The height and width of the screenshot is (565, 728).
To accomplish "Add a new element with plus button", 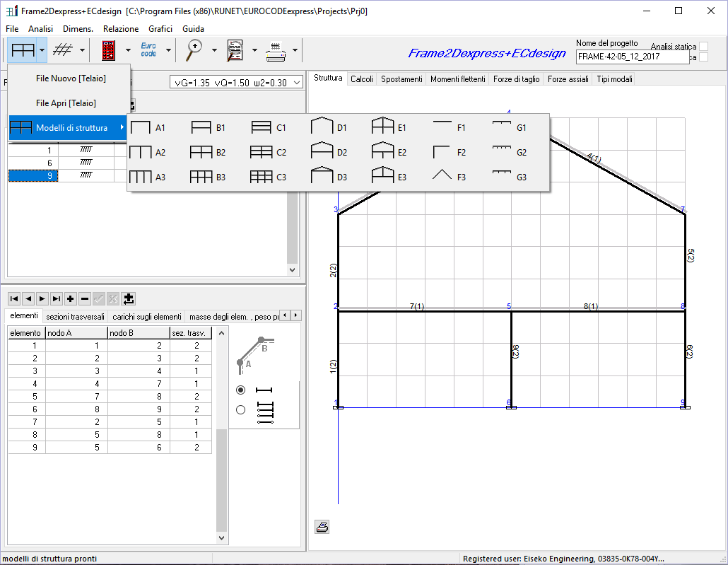I will tap(71, 298).
